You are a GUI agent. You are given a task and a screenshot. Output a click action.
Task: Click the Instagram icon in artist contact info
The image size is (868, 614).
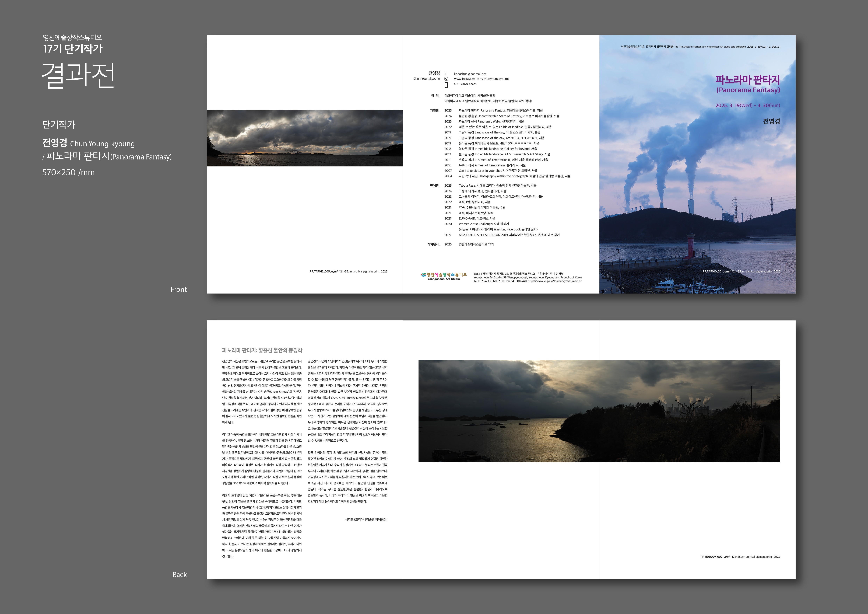click(446, 79)
